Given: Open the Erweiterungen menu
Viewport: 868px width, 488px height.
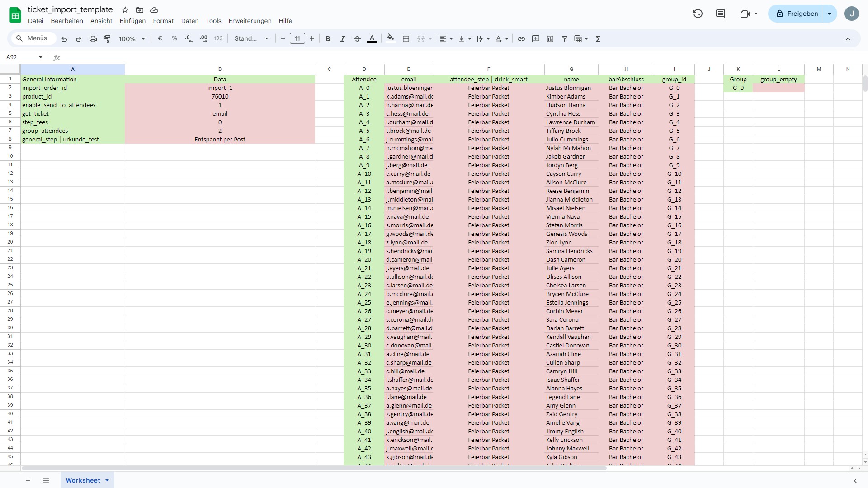Looking at the screenshot, I should [x=250, y=21].
